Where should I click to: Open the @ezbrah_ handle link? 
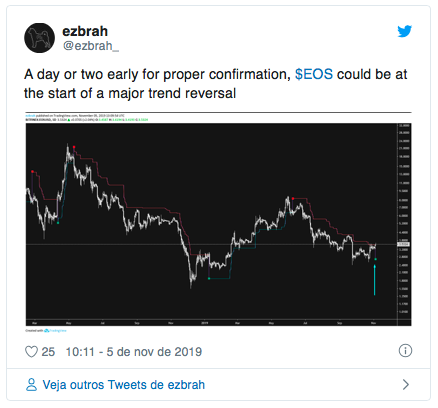pos(91,46)
